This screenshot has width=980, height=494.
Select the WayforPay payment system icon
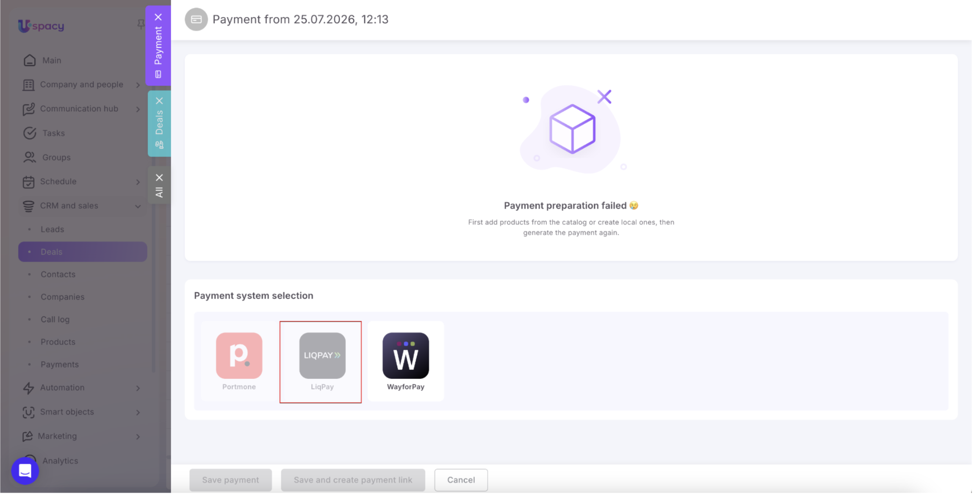(x=405, y=355)
